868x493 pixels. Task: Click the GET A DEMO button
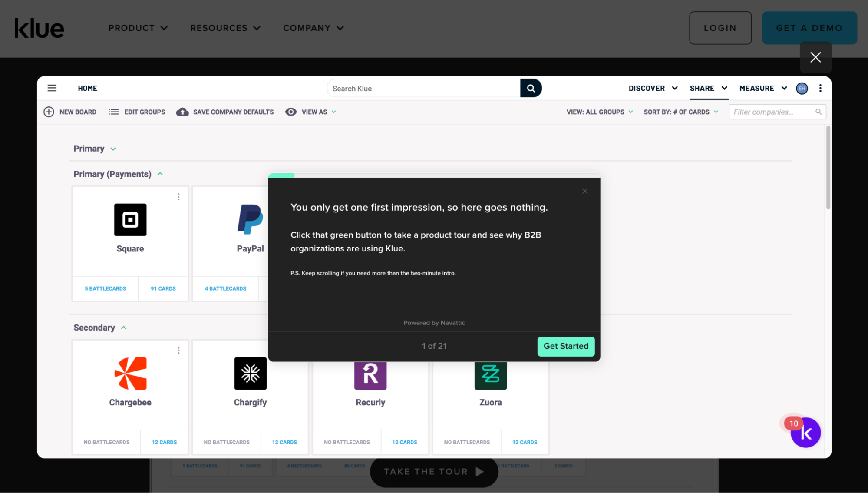coord(809,28)
